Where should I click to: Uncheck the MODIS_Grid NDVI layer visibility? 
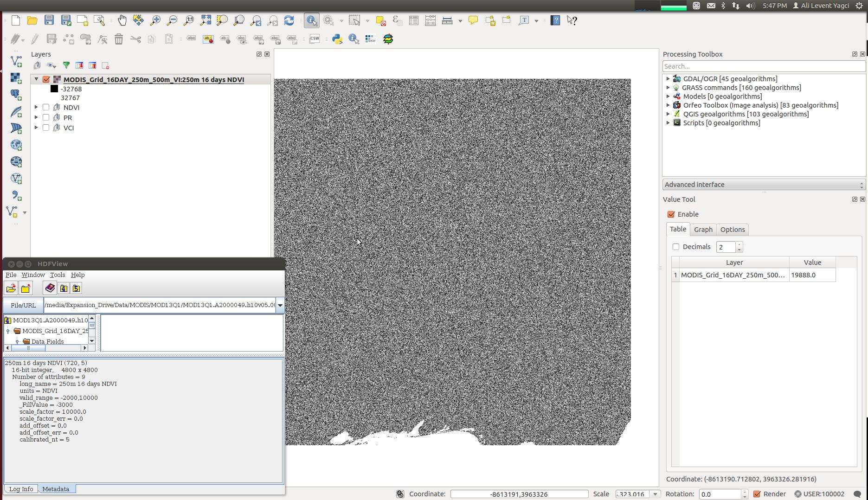pos(46,79)
